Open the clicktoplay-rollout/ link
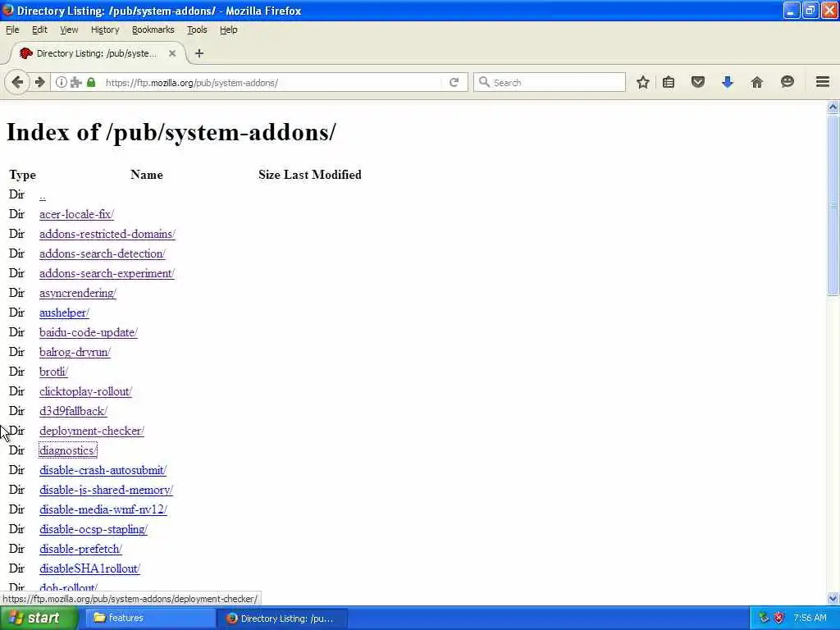The image size is (840, 630). click(x=85, y=391)
